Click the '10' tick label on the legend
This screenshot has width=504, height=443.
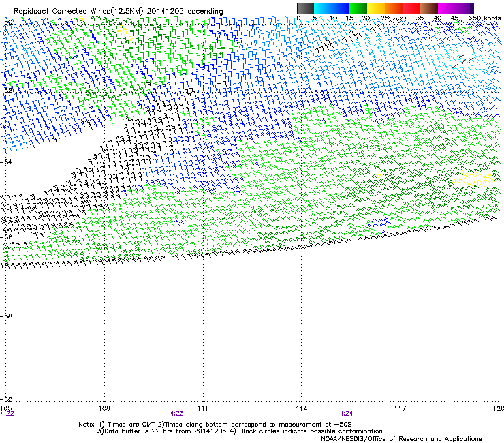pos(333,18)
